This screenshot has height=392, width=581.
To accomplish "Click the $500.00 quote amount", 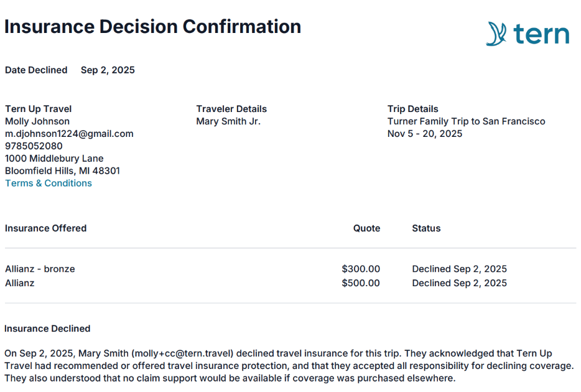I will (361, 283).
